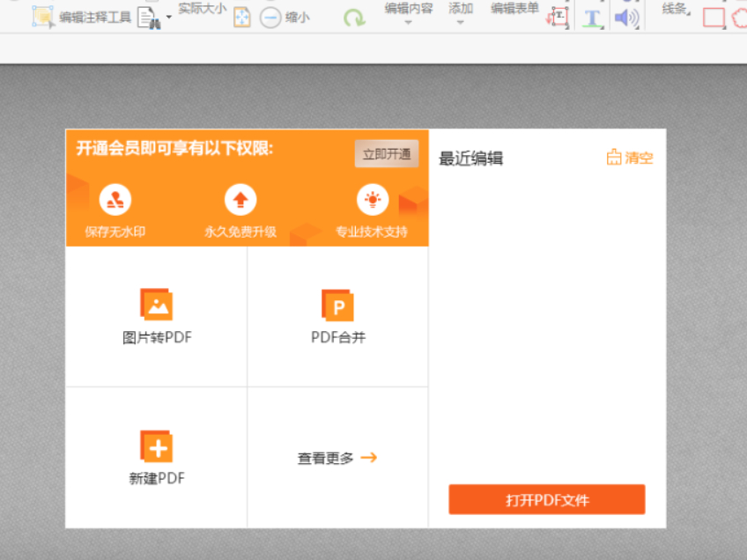This screenshot has width=747, height=560.
Task: Open the PDF合并 merge tool
Action: pos(337,316)
